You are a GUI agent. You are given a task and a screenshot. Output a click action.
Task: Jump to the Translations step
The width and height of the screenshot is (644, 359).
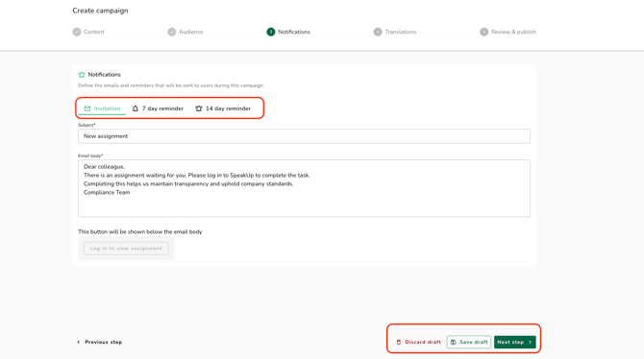[x=395, y=32]
